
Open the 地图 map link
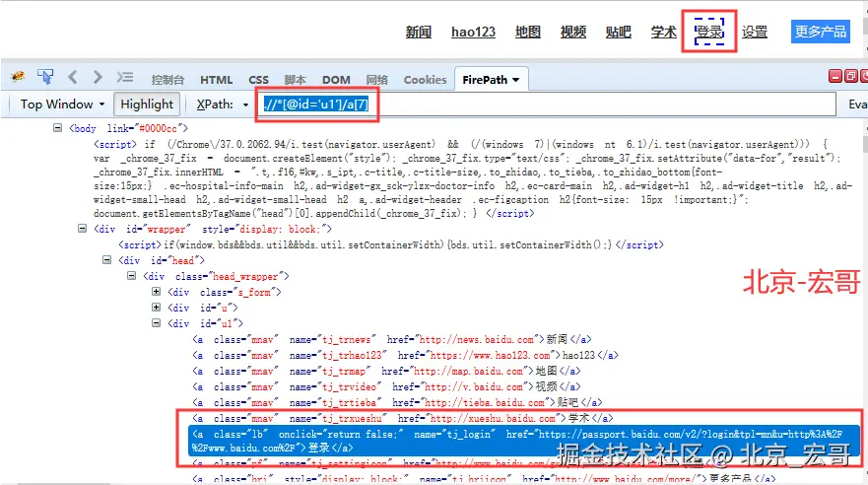[527, 33]
